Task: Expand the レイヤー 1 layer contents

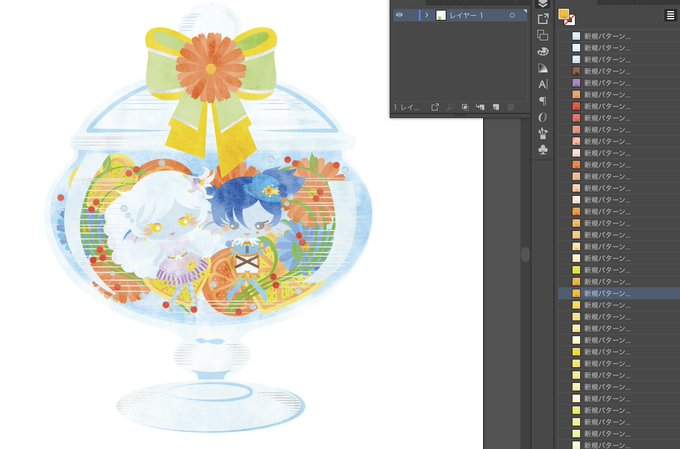Action: (427, 15)
